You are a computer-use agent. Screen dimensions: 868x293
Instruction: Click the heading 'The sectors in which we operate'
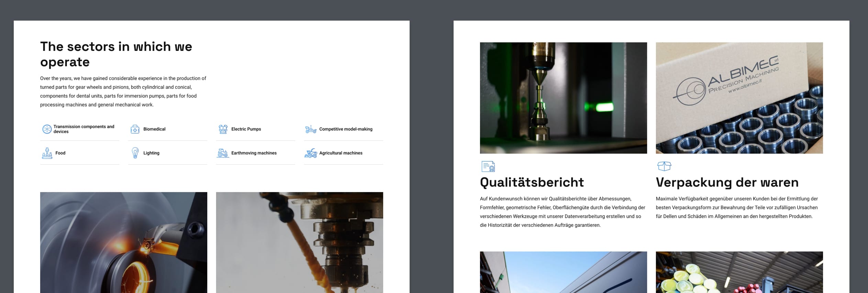(x=116, y=54)
